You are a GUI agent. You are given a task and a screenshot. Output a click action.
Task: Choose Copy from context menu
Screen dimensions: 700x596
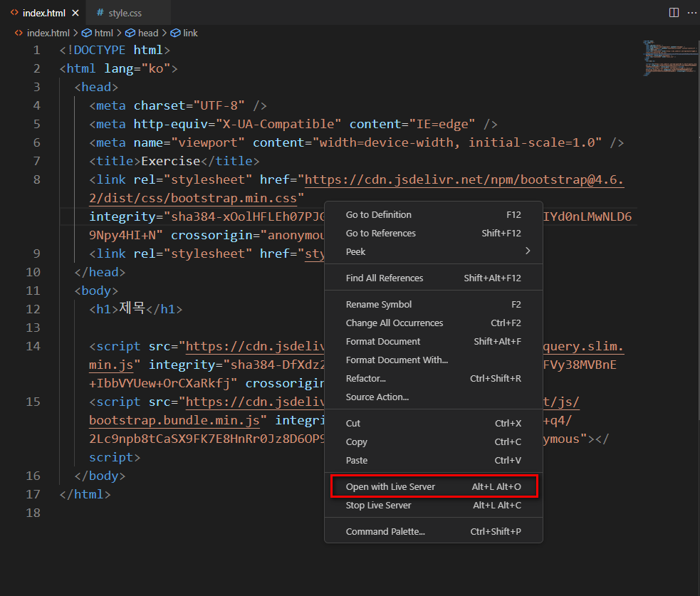pos(434,442)
